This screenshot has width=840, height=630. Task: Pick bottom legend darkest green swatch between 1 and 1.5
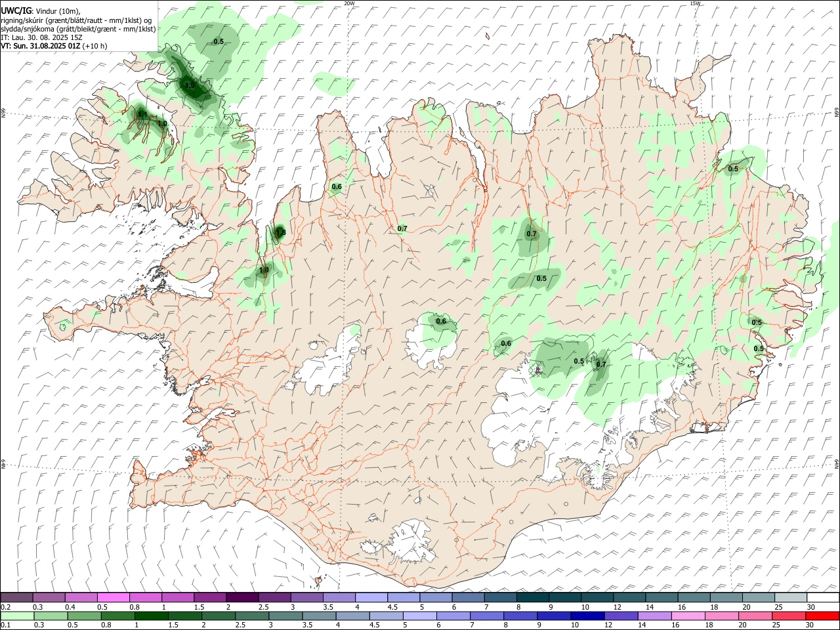152,616
